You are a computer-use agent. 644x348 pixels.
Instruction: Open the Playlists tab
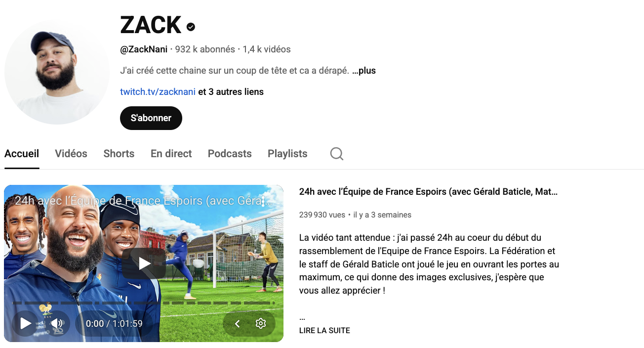tap(287, 154)
